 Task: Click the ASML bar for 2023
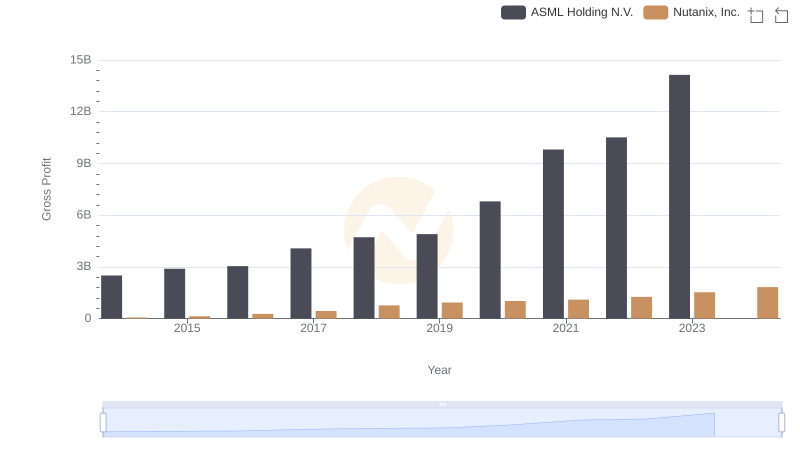(679, 197)
